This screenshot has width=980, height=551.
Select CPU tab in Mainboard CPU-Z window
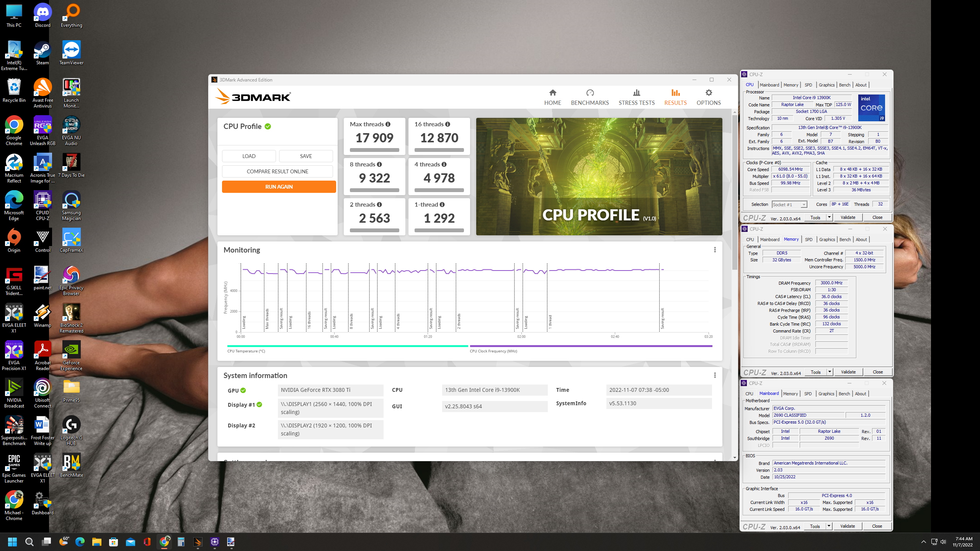pos(749,394)
